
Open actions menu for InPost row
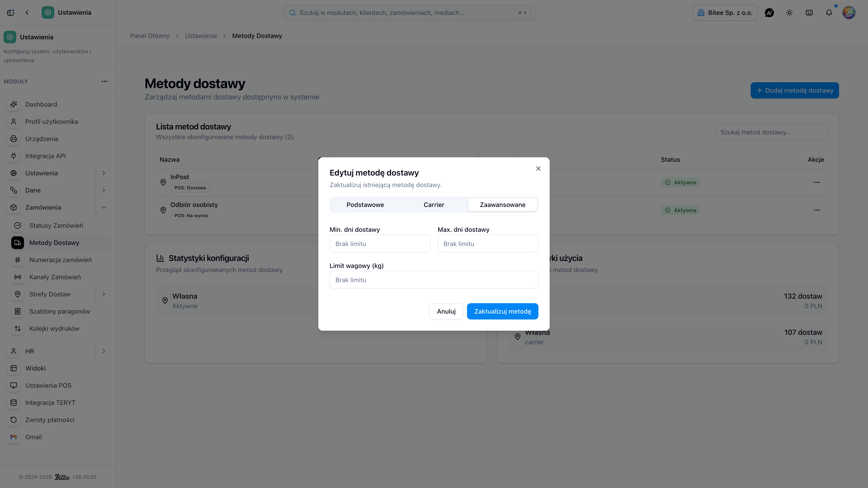(x=817, y=183)
